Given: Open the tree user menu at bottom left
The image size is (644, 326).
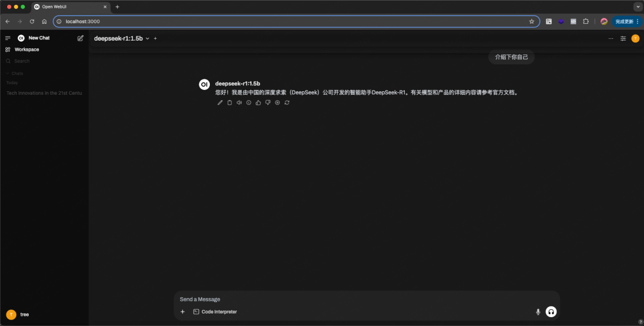Looking at the screenshot, I should pos(44,315).
